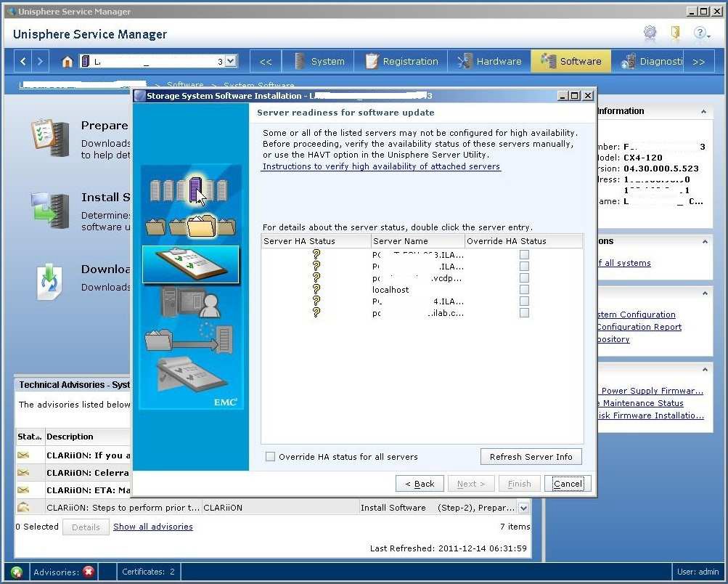Select highlighted checklist wizard step
The height and width of the screenshot is (584, 728).
point(190,264)
